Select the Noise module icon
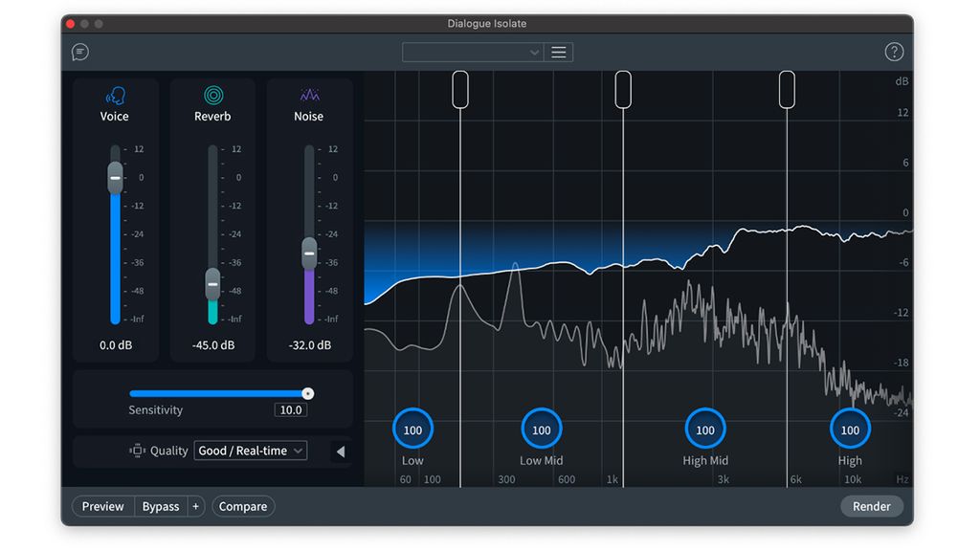 click(308, 96)
